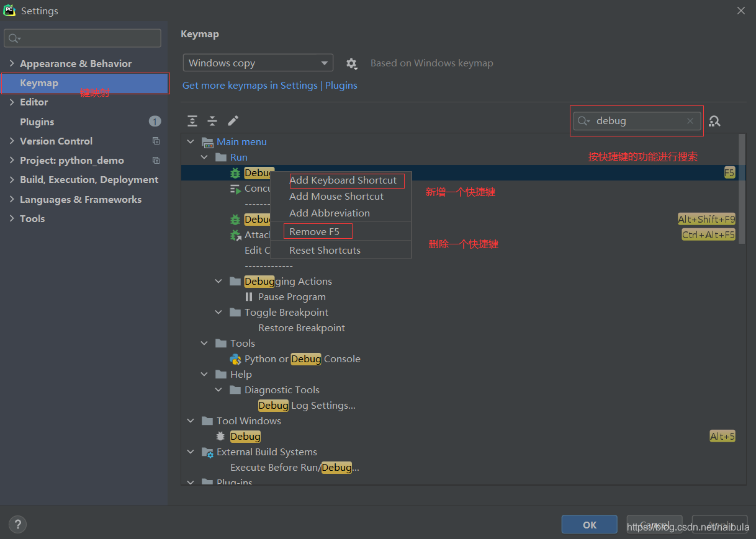The height and width of the screenshot is (539, 756).
Task: Choose Add Keyboard Shortcut from context menu
Action: (341, 180)
